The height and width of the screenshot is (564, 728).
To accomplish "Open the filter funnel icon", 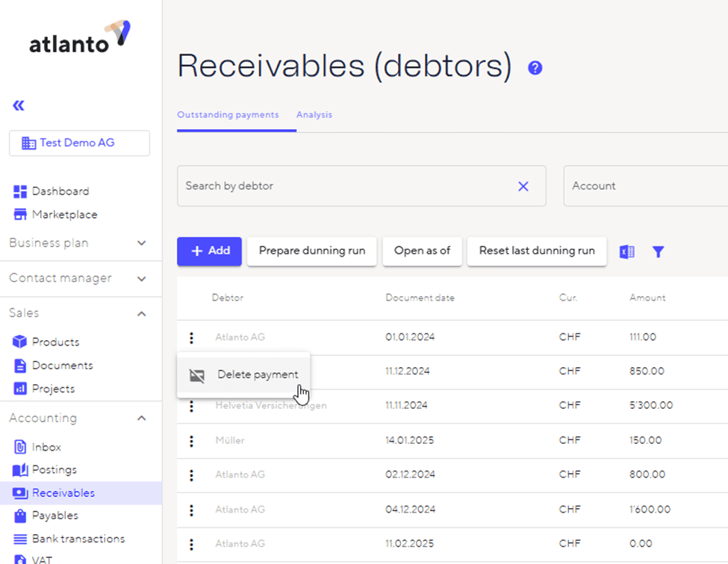I will pyautogui.click(x=658, y=252).
